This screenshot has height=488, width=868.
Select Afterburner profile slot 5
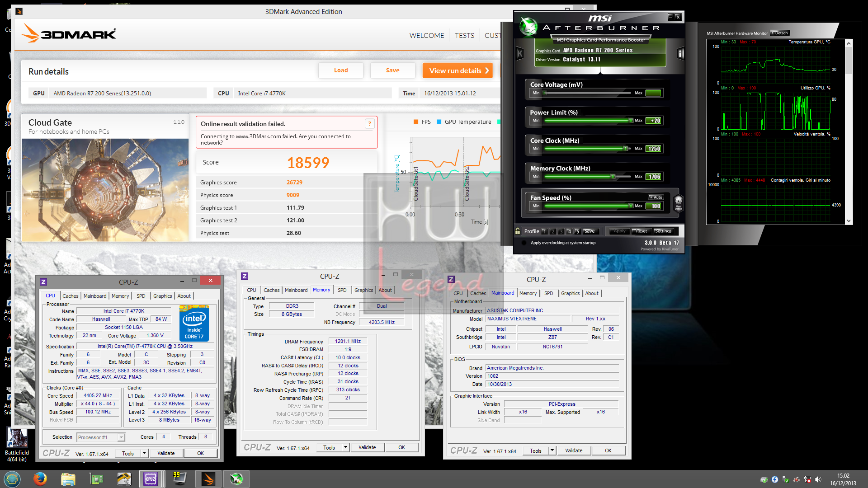pyautogui.click(x=577, y=231)
